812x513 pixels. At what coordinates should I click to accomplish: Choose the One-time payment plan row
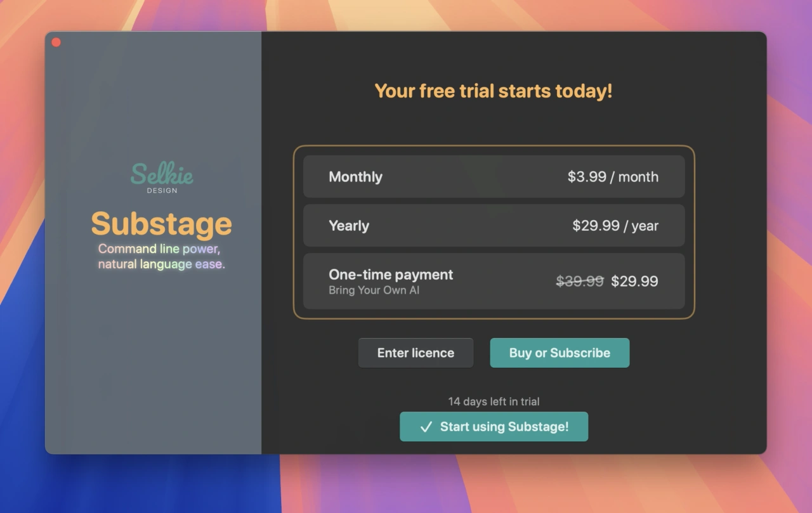click(x=494, y=282)
